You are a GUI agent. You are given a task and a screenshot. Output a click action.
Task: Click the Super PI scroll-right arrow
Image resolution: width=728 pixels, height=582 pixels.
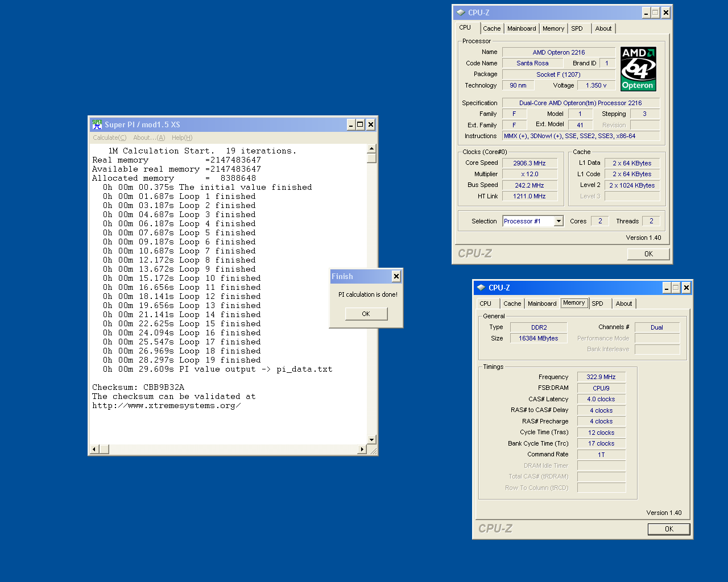click(362, 449)
